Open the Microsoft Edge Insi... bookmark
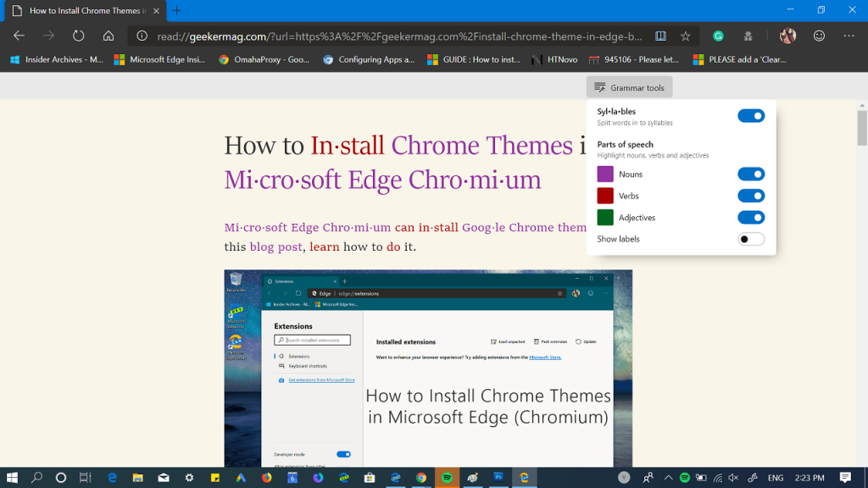 tap(159, 59)
